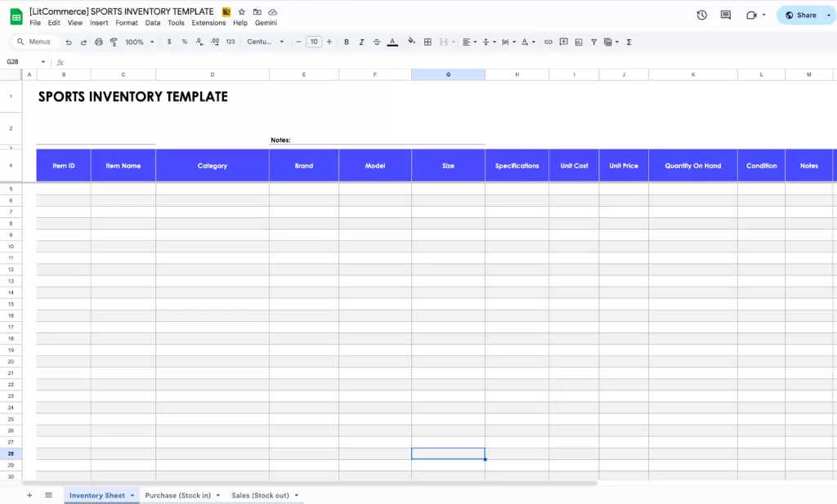Switch to the Purchase (Stock in) tab
This screenshot has height=504, width=837.
(180, 495)
